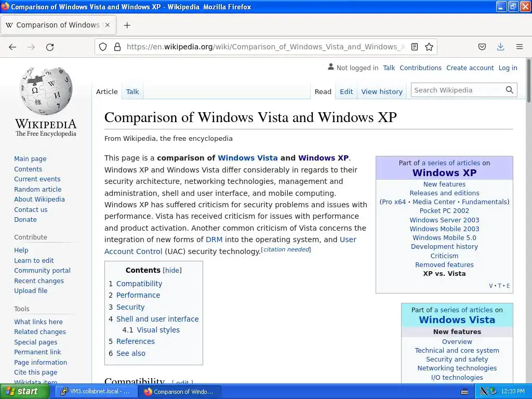Open Pocket PC 2002 infobox link

[x=445, y=211]
